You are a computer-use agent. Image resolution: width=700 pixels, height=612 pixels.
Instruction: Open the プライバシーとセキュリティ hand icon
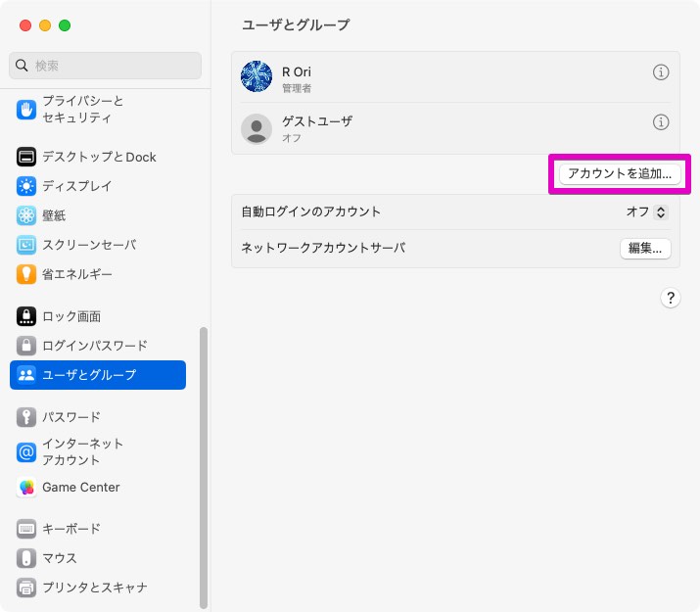26,110
